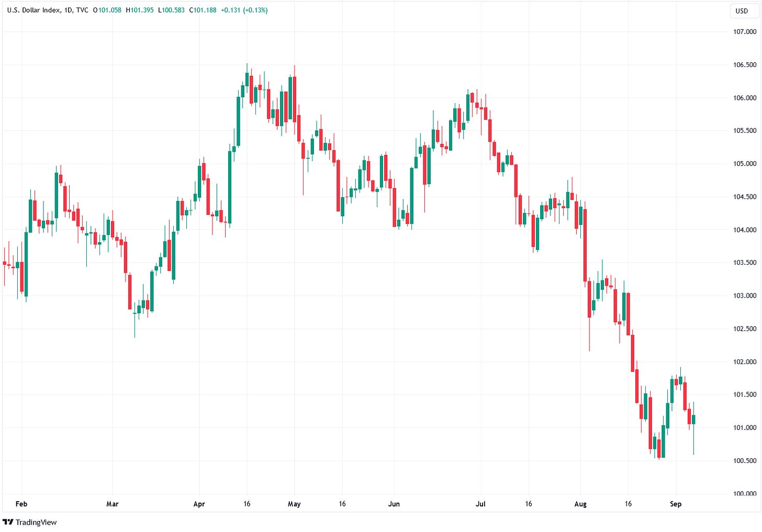This screenshot has width=762, height=532.
Task: Click the 107.000 price scale label
Action: point(744,32)
